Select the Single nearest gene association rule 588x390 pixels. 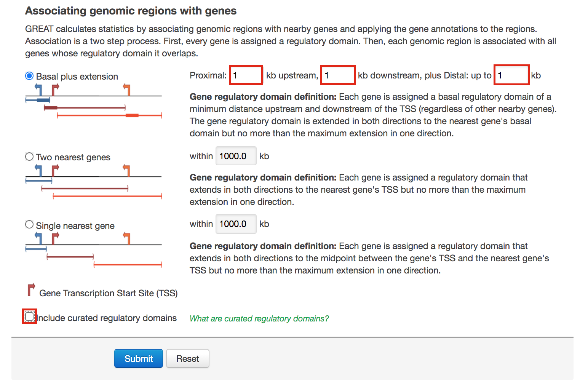(29, 224)
